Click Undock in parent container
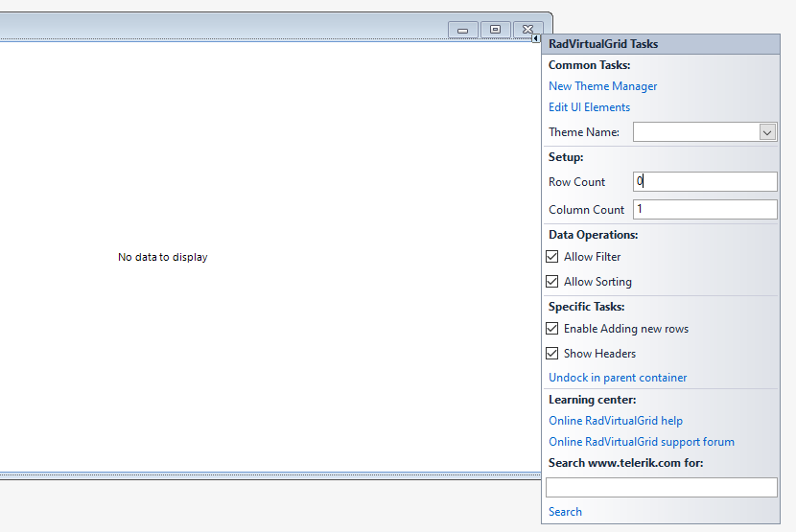The height and width of the screenshot is (532, 796). [x=618, y=378]
